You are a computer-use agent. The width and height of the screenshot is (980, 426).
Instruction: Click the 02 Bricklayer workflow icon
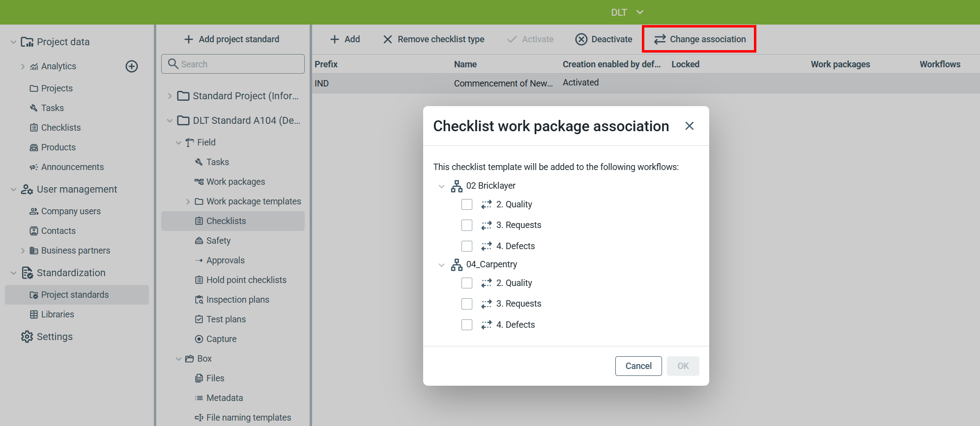457,186
